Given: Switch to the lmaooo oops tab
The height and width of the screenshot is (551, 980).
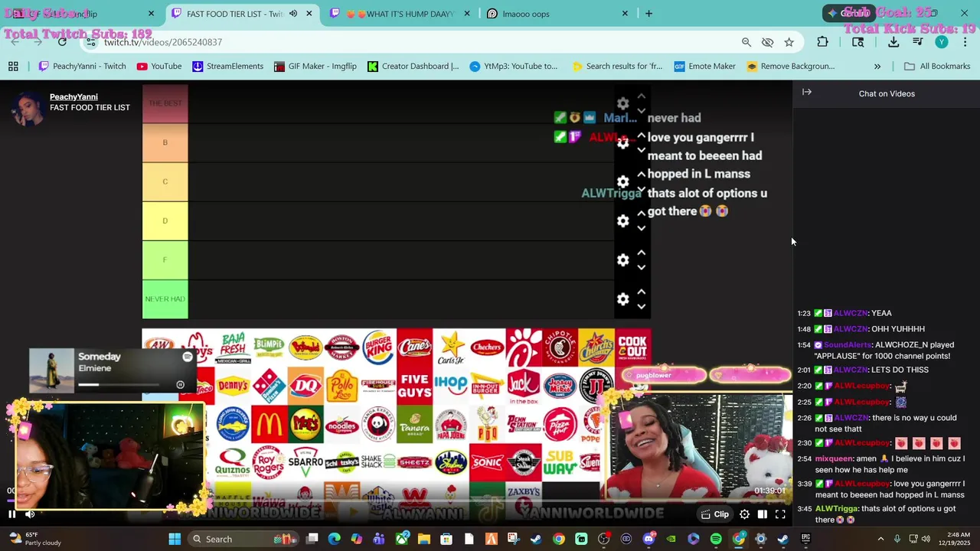Looking at the screenshot, I should click(x=557, y=14).
